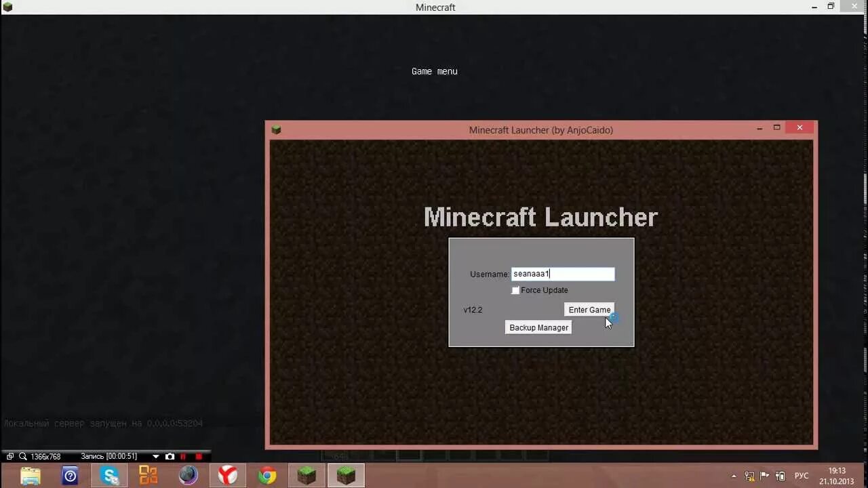Screen dimensions: 868x488
Task: Show hidden system tray icons
Action: click(734, 476)
